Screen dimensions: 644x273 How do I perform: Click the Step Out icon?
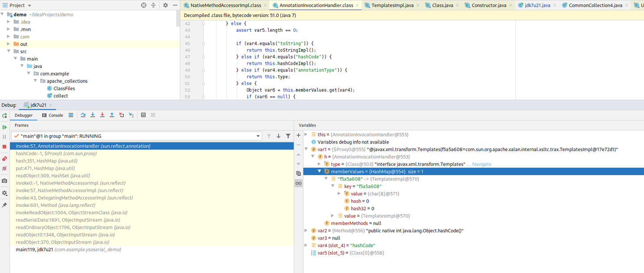112,115
